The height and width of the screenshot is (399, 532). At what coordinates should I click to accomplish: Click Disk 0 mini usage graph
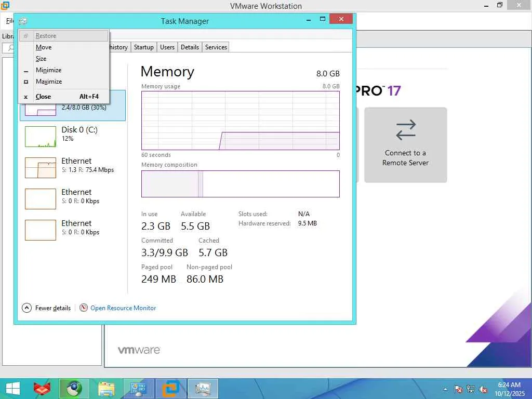tap(41, 137)
